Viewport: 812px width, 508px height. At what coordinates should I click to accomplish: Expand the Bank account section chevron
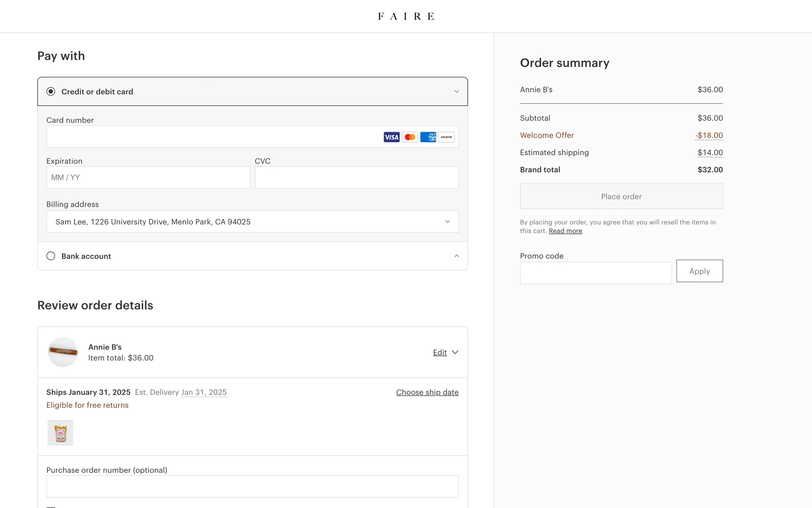(x=456, y=256)
